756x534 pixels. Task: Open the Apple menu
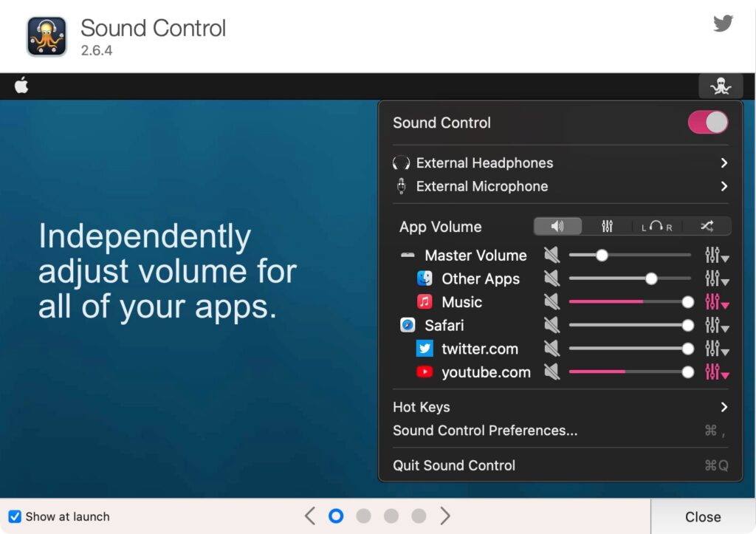point(21,86)
